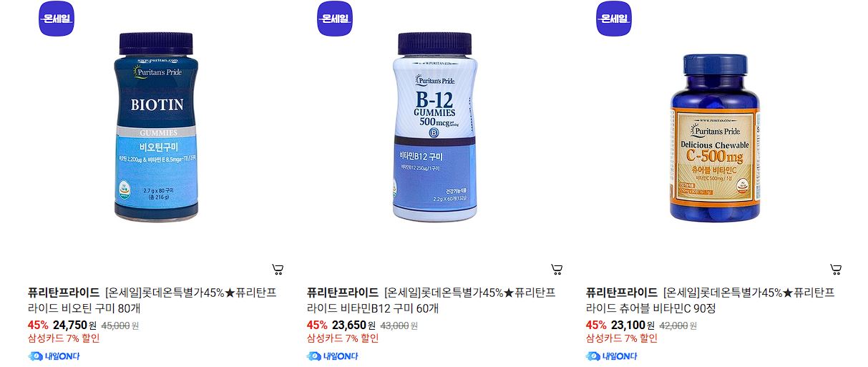Click cart icon for chewable Vitamin C product

pyautogui.click(x=836, y=270)
